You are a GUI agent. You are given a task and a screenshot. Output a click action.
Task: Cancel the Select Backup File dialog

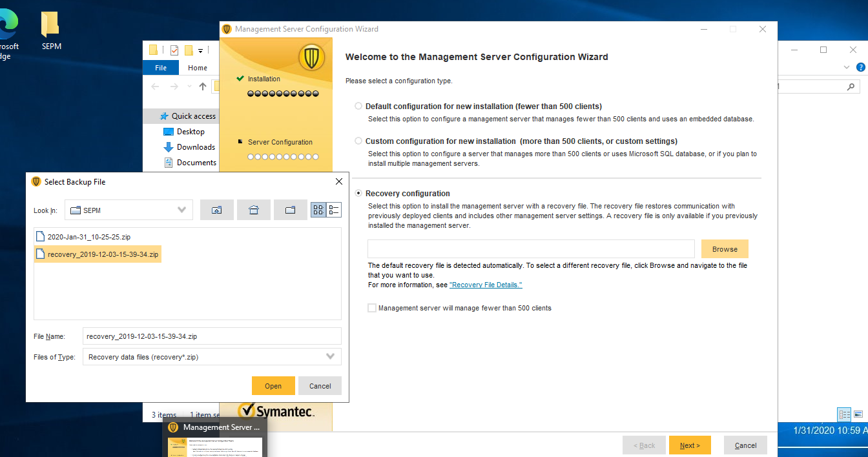point(320,386)
